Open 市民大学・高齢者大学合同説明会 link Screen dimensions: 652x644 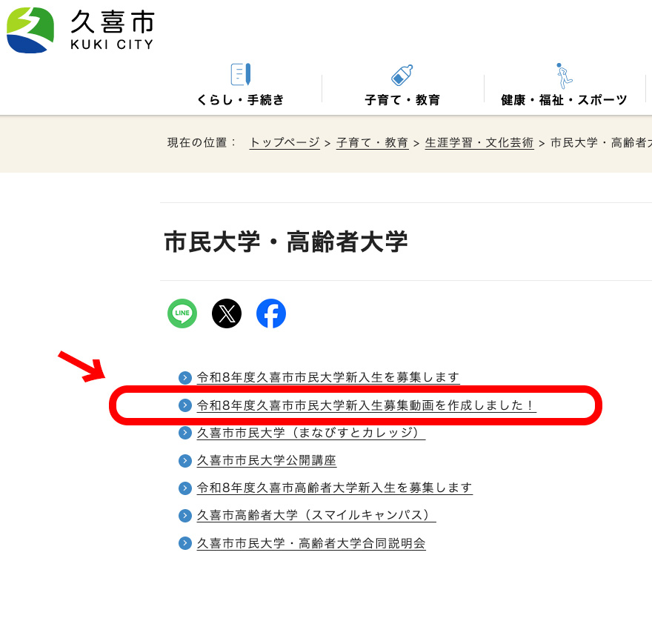coord(310,543)
